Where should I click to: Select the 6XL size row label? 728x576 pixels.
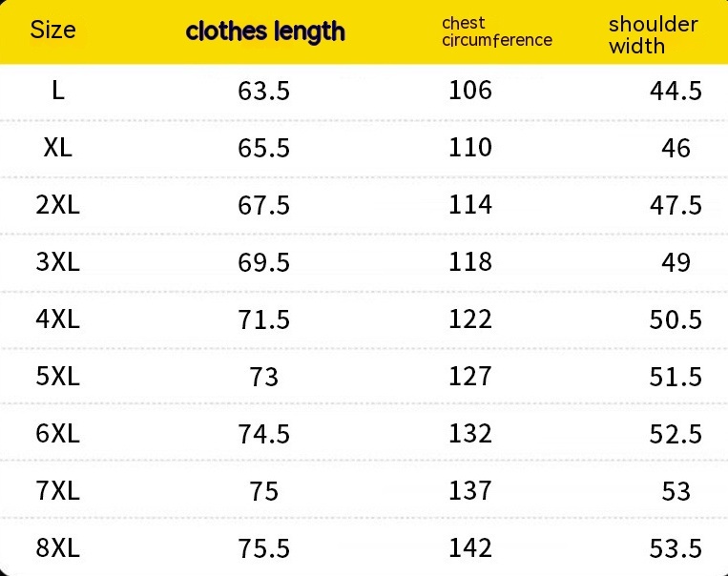[x=58, y=434]
